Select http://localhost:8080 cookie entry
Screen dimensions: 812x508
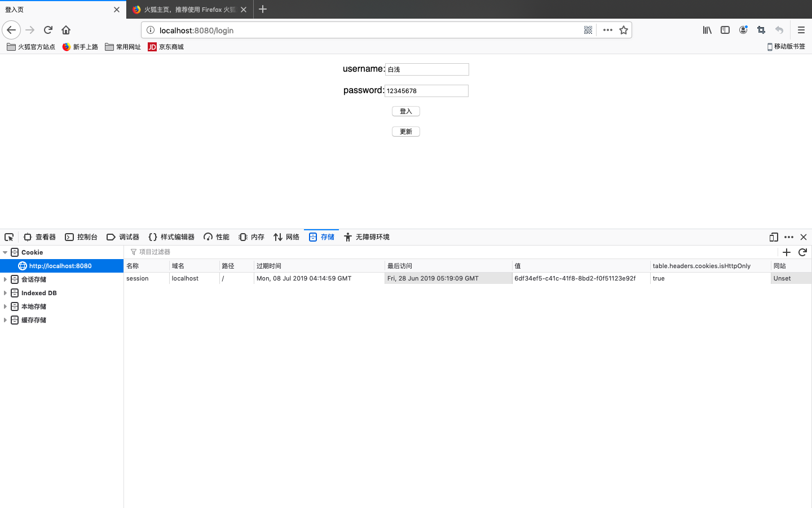click(61, 266)
